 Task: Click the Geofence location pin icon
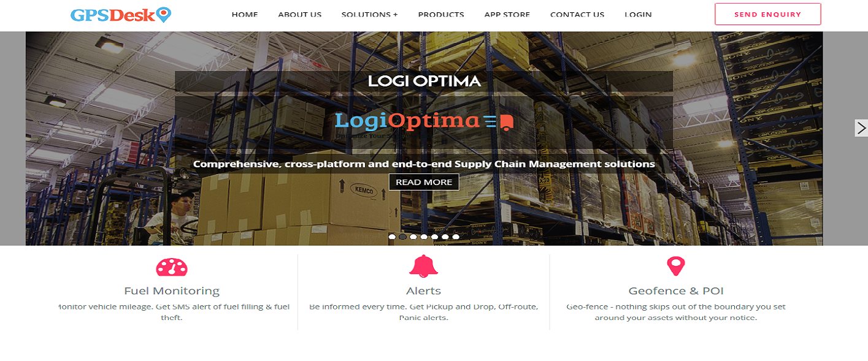click(x=675, y=267)
